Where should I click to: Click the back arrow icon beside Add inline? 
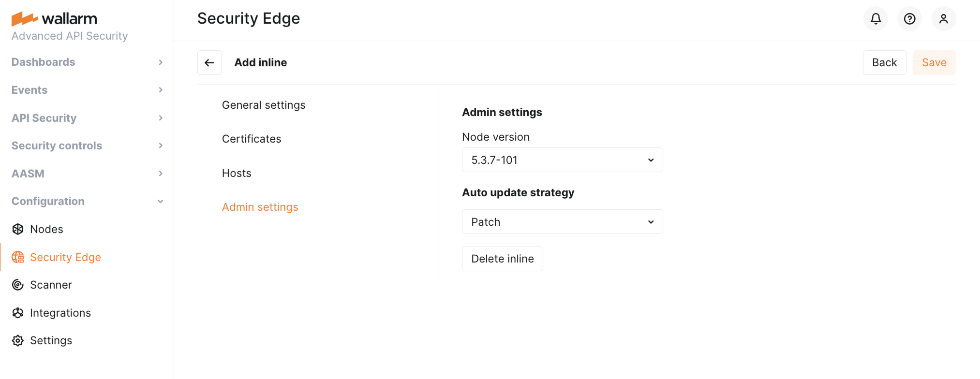tap(209, 62)
